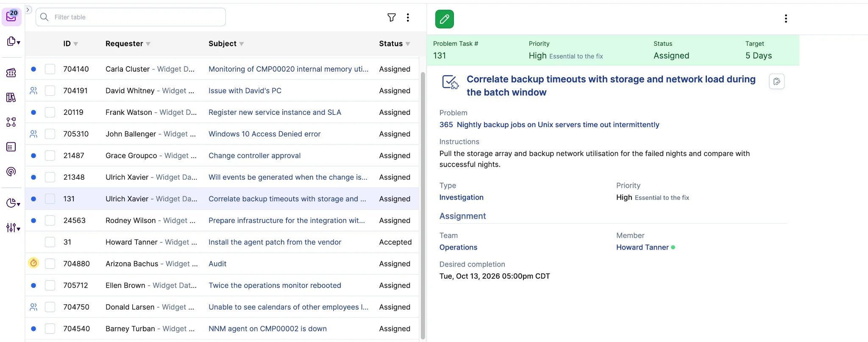
Task: Click the Accepted status of ticket 31
Action: pyautogui.click(x=395, y=242)
